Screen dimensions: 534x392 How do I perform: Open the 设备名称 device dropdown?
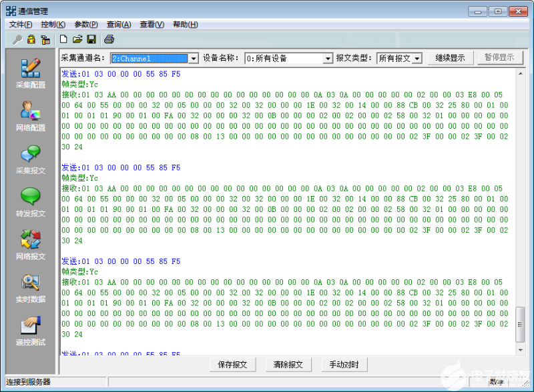328,58
